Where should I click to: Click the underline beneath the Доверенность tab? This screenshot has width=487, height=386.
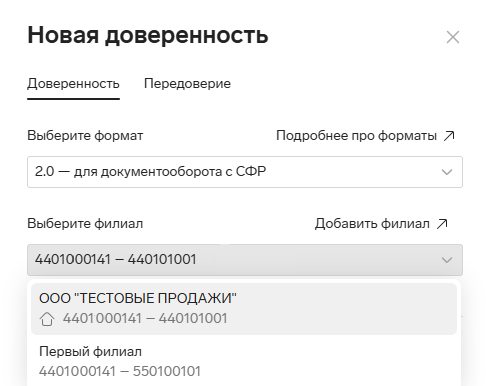coord(73,99)
